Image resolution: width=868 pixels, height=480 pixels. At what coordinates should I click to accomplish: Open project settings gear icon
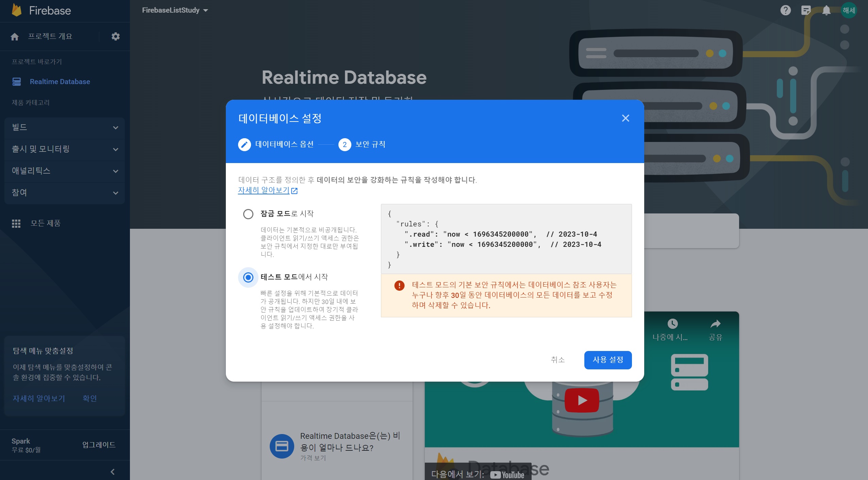(116, 36)
